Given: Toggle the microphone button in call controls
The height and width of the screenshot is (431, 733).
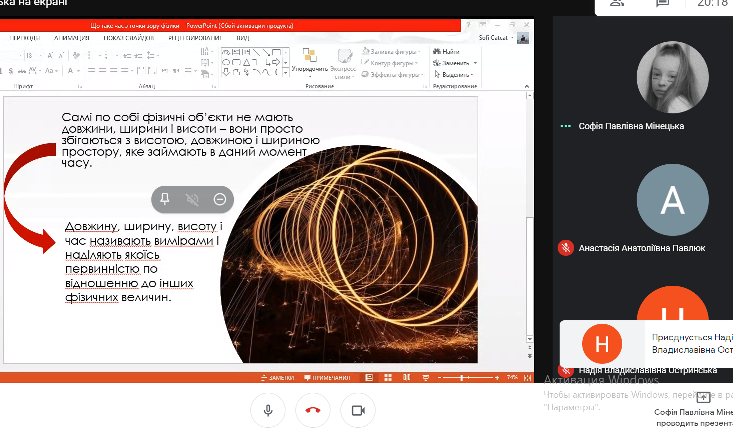Looking at the screenshot, I should (x=268, y=410).
